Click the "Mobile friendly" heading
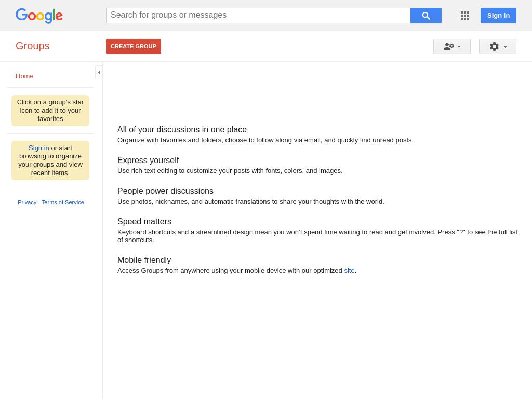This screenshot has height=399, width=532. click(x=144, y=260)
